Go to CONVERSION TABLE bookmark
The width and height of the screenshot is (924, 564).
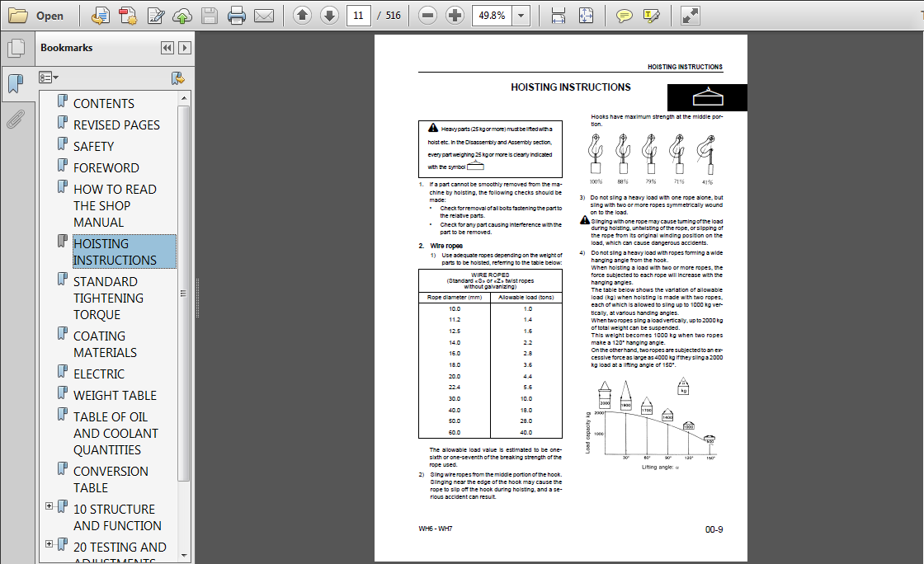111,479
